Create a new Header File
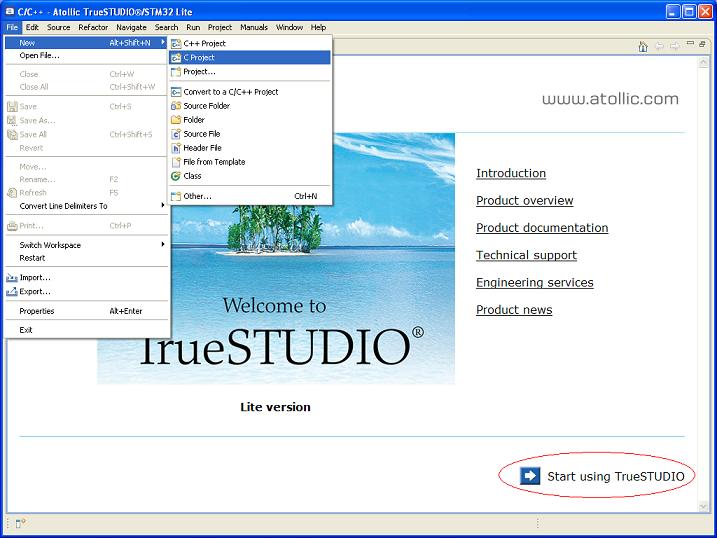 [250, 148]
